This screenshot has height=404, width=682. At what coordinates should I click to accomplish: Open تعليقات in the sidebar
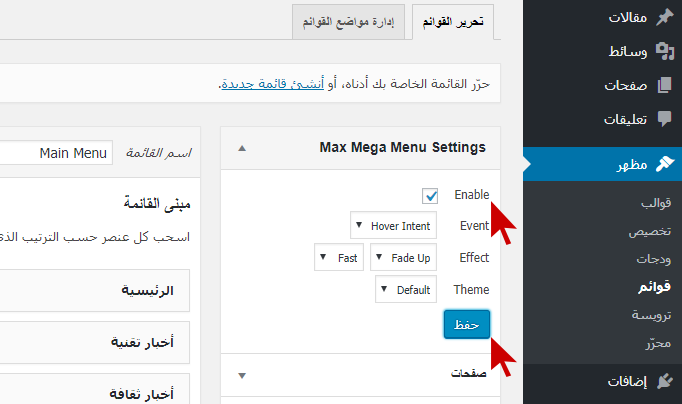(x=625, y=119)
